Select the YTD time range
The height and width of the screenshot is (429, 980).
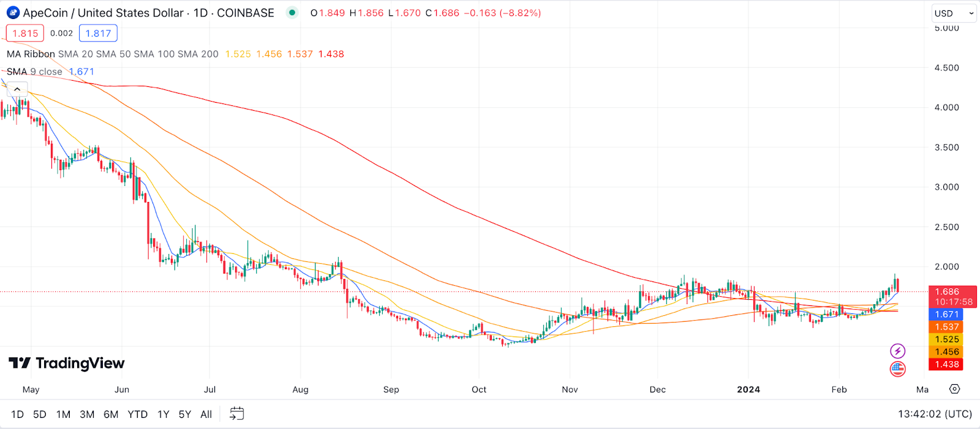pyautogui.click(x=138, y=414)
